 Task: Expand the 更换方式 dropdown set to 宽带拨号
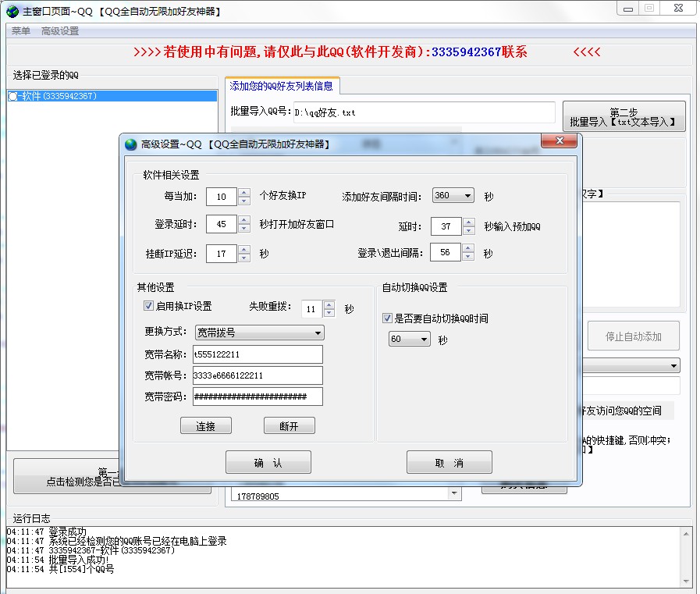point(259,333)
